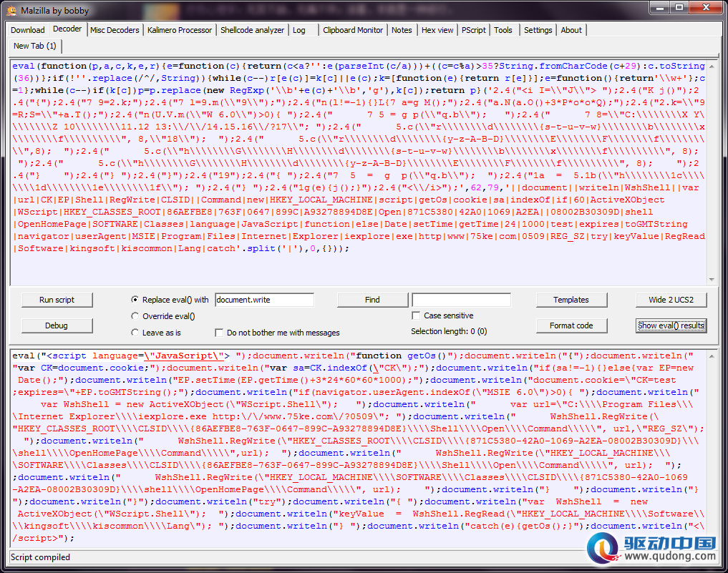Viewport: 728px width, 573px height.
Task: Open the Log tab
Action: coord(299,30)
